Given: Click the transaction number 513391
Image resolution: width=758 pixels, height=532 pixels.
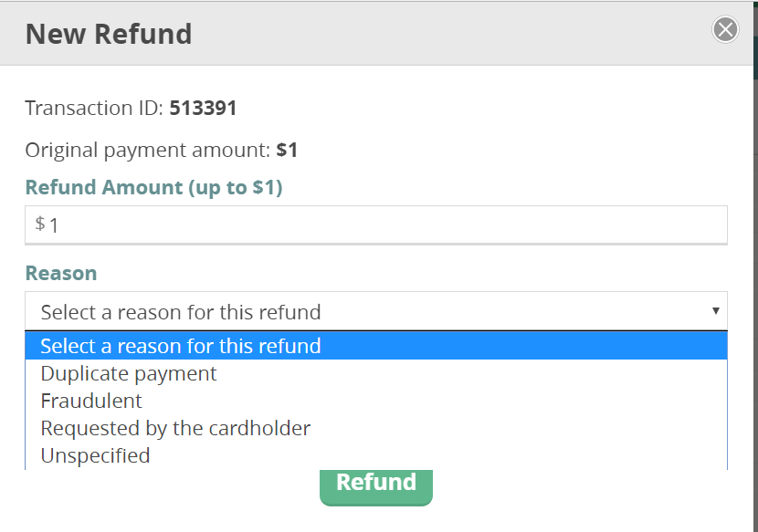Looking at the screenshot, I should [203, 108].
